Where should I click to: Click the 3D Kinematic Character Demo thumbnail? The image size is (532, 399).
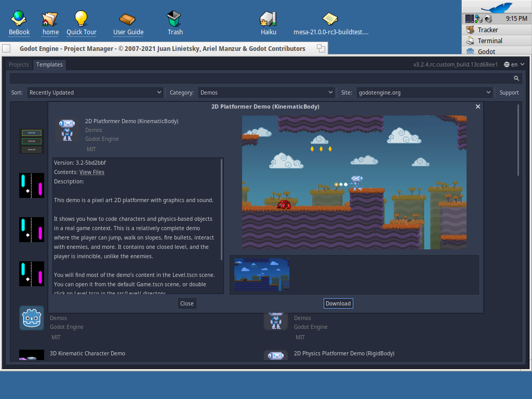pyautogui.click(x=32, y=355)
